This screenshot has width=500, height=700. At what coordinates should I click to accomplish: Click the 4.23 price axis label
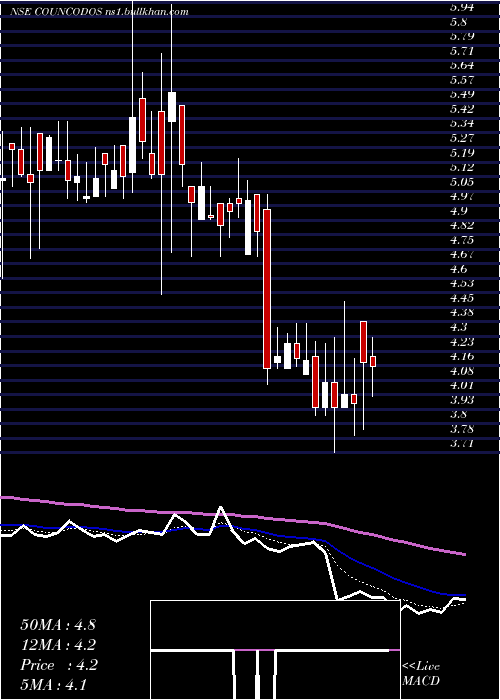tap(462, 342)
